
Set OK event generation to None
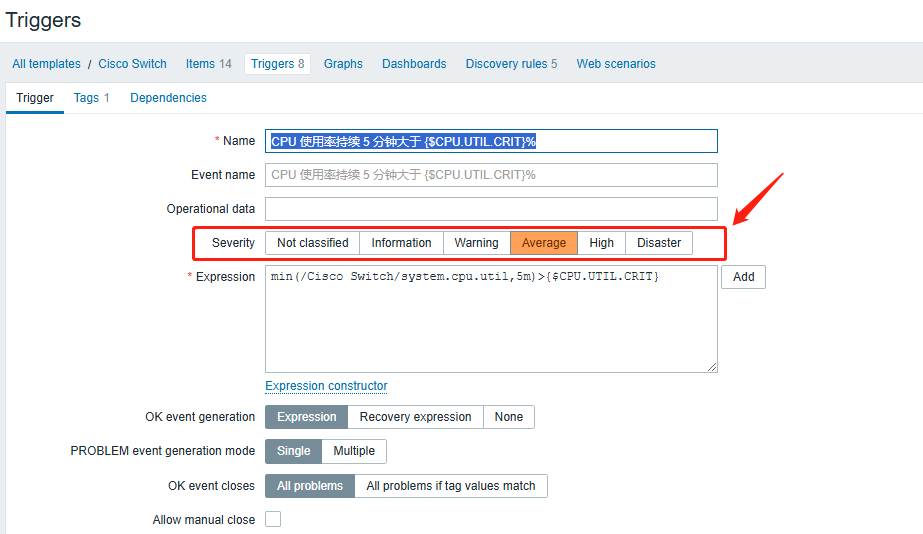[x=508, y=417]
